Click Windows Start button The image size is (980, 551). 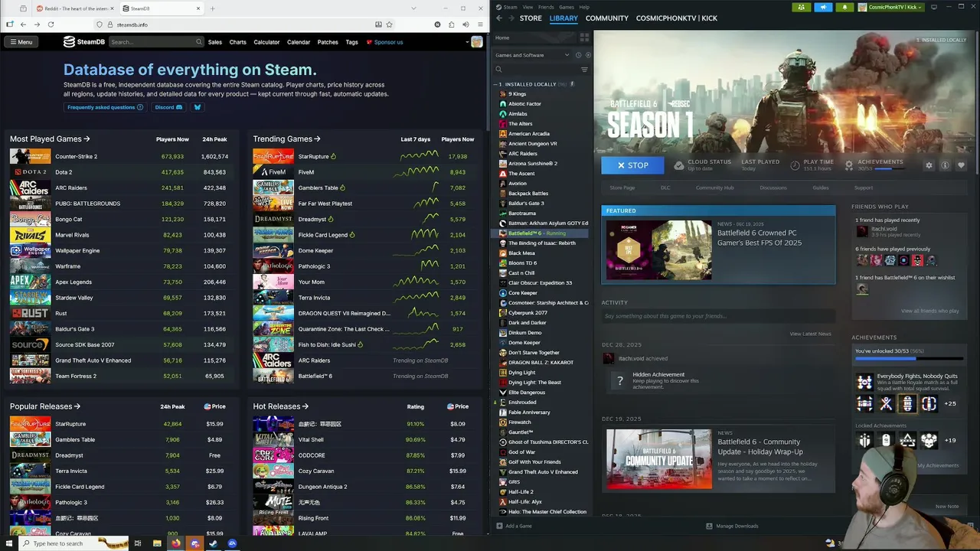(8, 543)
